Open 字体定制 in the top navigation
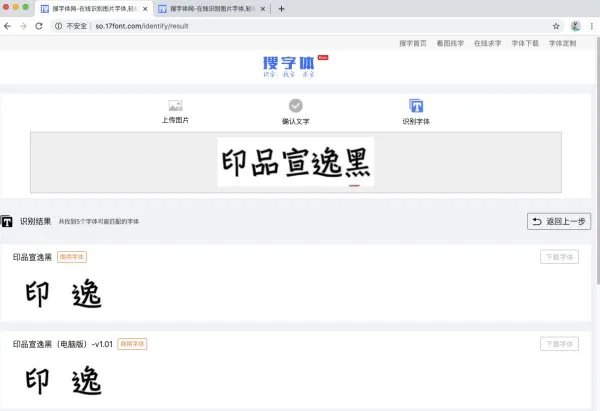The height and width of the screenshot is (411, 600). point(562,43)
